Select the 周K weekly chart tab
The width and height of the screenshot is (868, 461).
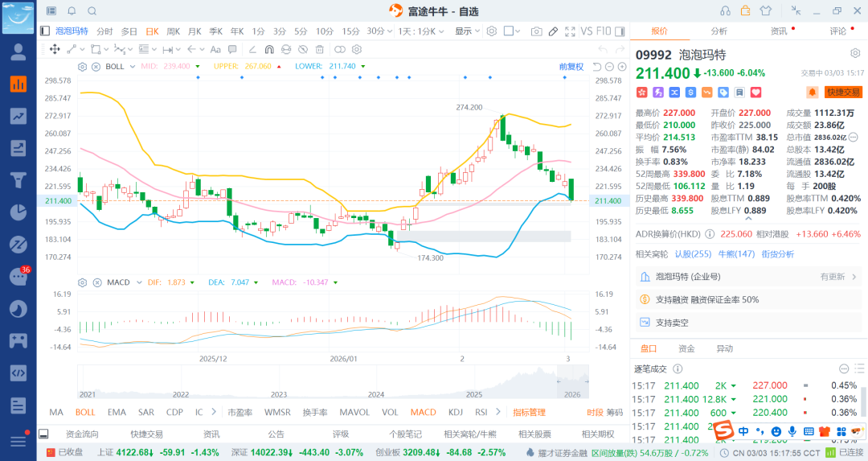click(x=173, y=31)
